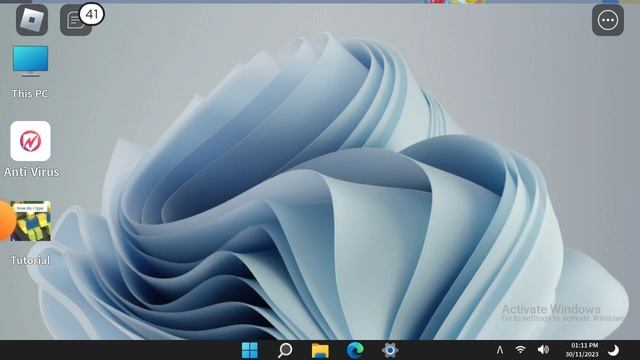Select the "Tutorial" label text

31,260
